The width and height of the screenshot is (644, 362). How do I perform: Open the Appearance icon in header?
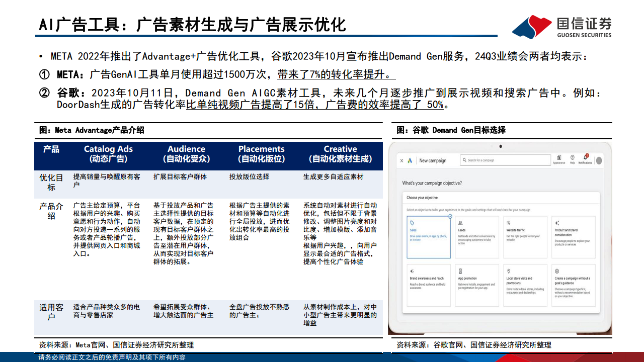559,158
